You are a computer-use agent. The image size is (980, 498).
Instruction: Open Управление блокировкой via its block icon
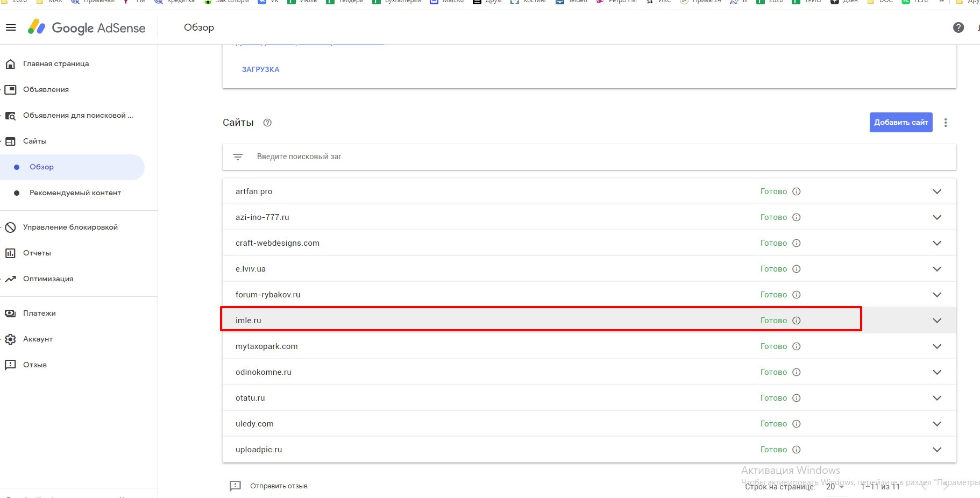coord(10,227)
